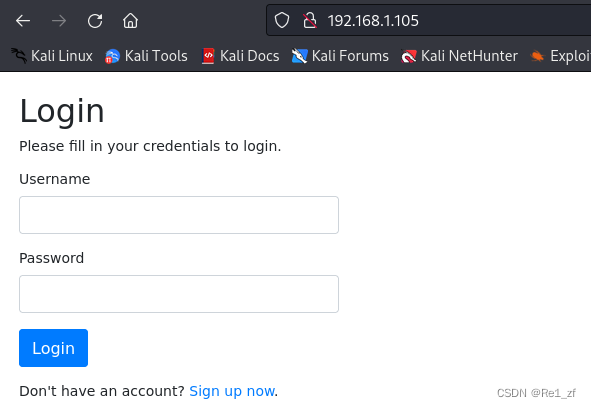Click the forward navigation arrow
Image resolution: width=591 pixels, height=408 pixels.
[59, 21]
